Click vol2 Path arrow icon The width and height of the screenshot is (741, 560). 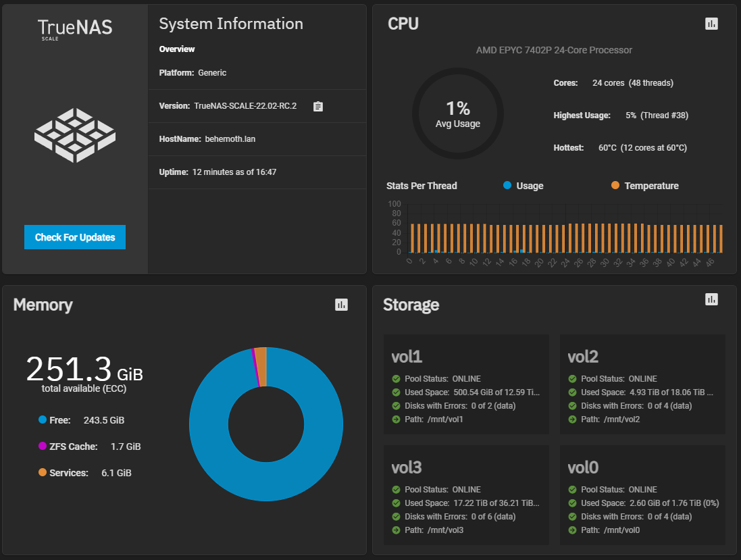pyautogui.click(x=572, y=419)
